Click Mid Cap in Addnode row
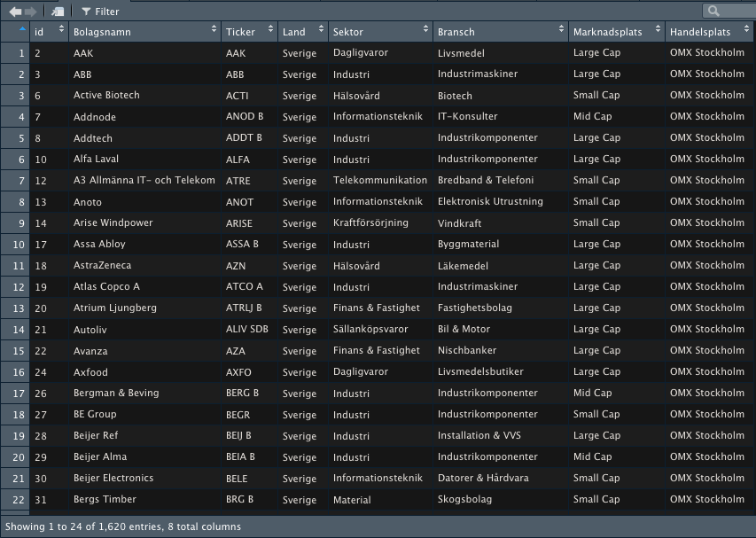 [x=616, y=117]
